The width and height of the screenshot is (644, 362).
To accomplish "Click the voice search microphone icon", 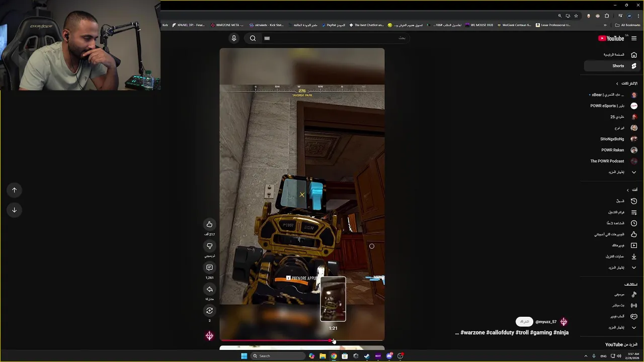I will [233, 38].
